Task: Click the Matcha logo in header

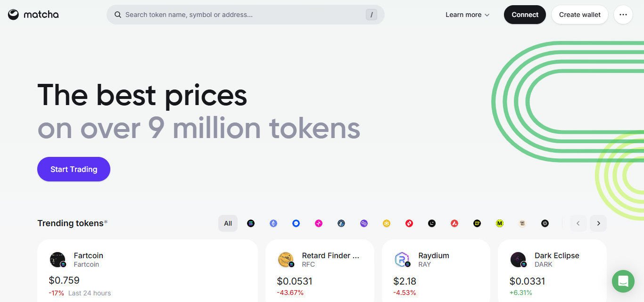Action: point(33,15)
